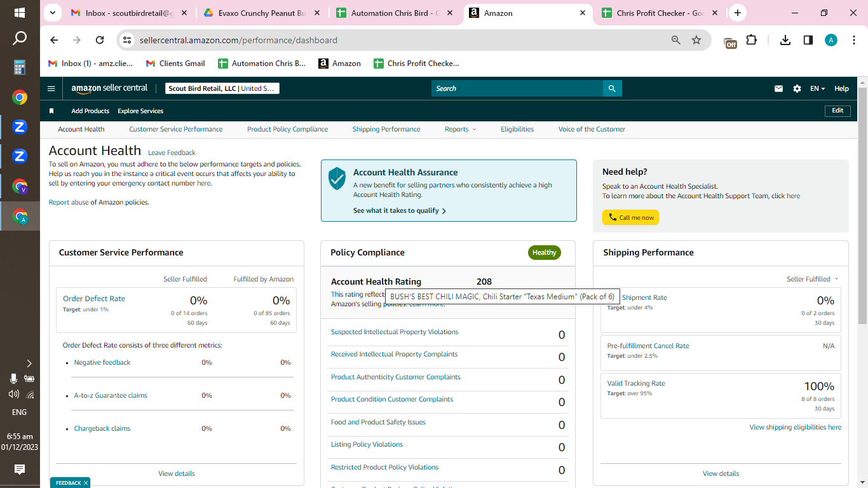Open the Customer Service Performance tab
This screenshot has width=868, height=488.
coord(176,129)
